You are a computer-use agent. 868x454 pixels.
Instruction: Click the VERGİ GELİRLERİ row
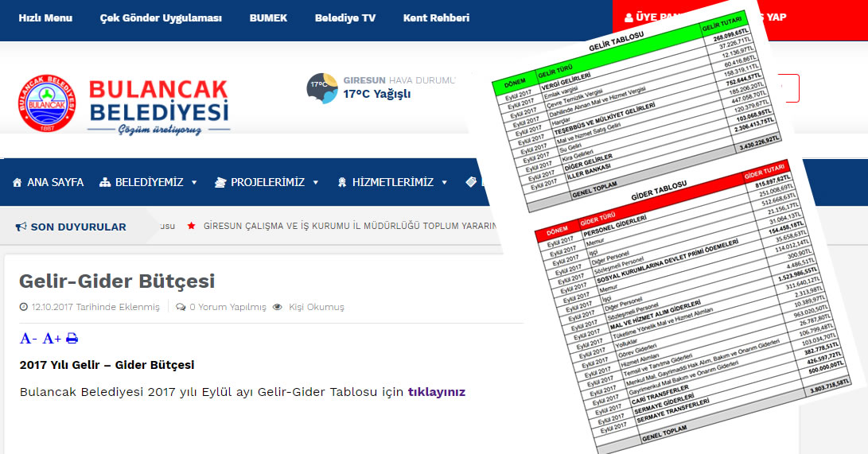click(x=565, y=83)
